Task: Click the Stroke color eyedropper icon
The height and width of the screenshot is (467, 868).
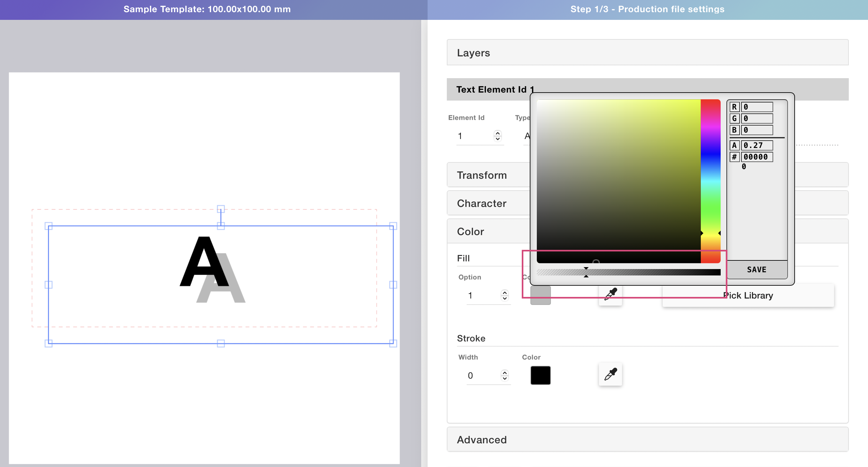Action: [x=610, y=374]
